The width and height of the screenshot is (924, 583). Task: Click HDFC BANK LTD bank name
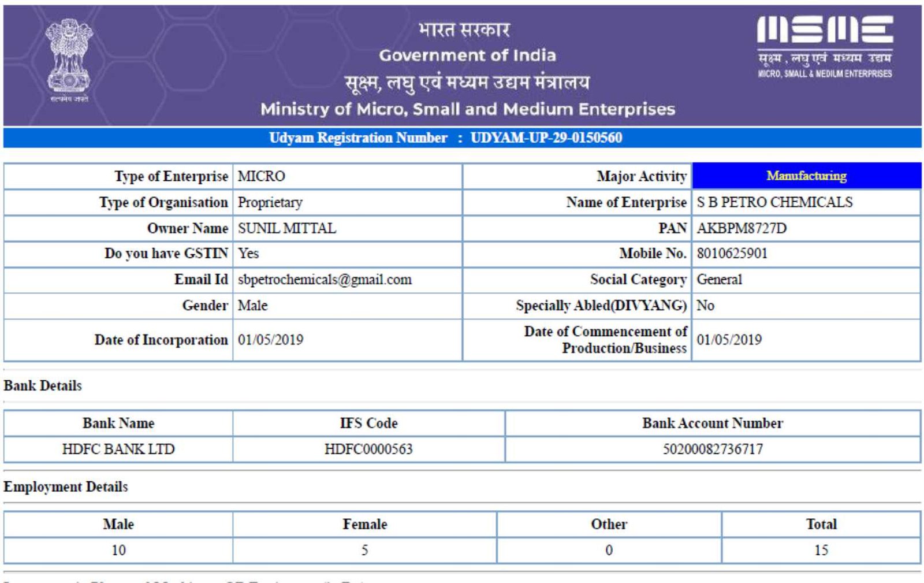tap(118, 449)
